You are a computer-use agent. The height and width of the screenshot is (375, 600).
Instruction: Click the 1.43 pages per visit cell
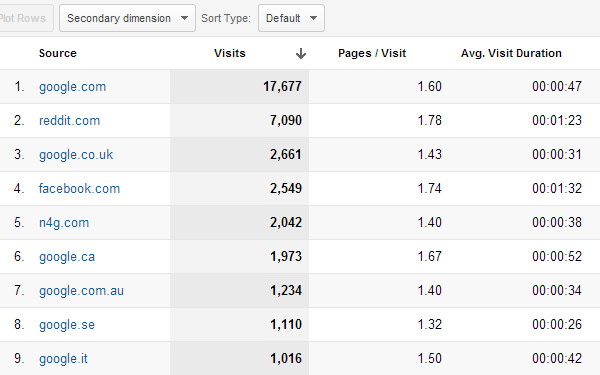tap(429, 155)
